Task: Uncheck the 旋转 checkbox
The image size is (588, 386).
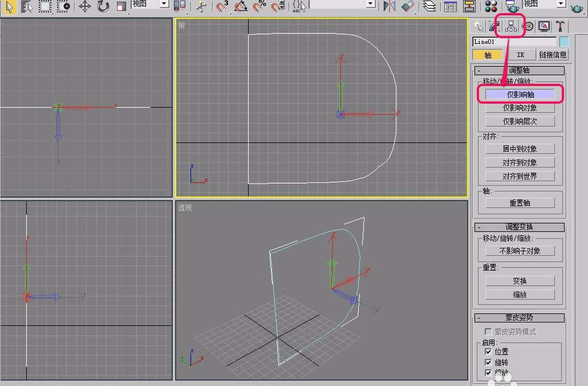Action: point(488,362)
